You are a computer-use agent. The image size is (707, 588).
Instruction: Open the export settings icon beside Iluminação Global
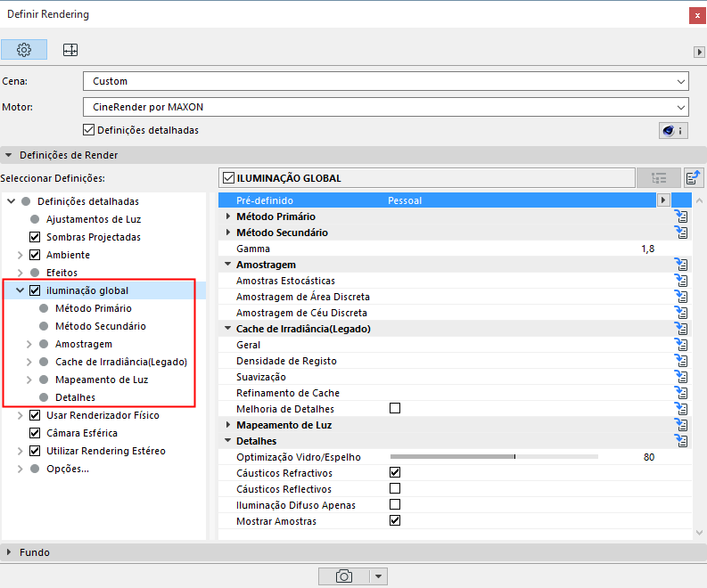click(694, 178)
